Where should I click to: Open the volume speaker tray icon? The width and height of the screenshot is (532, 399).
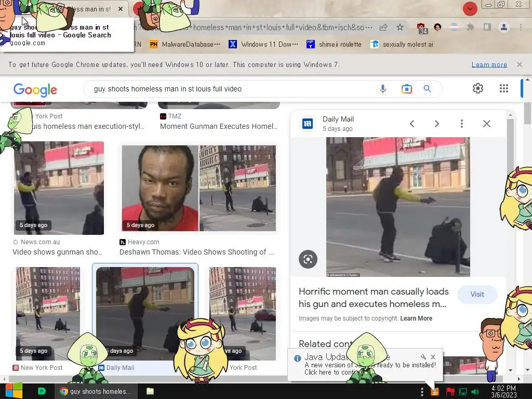[x=475, y=392]
